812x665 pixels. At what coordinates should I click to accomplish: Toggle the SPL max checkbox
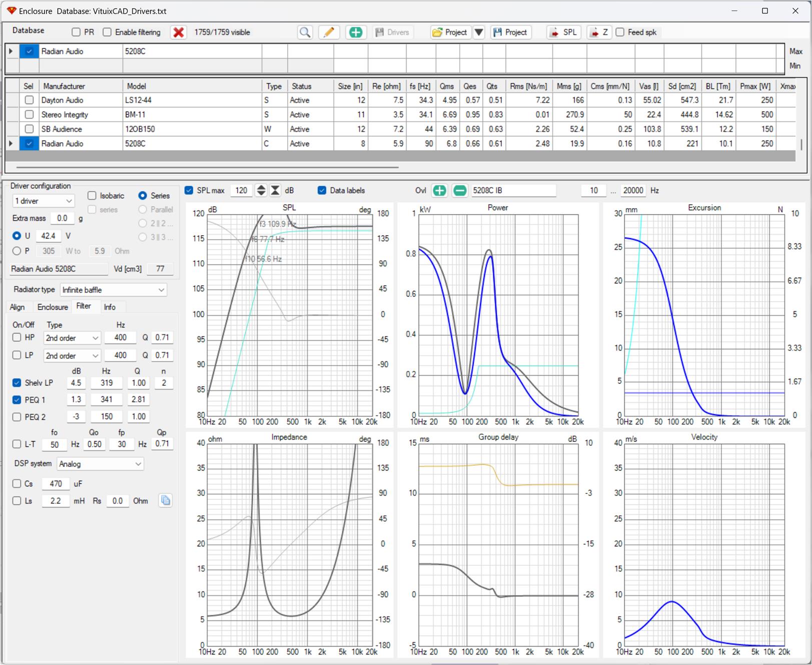tap(189, 191)
